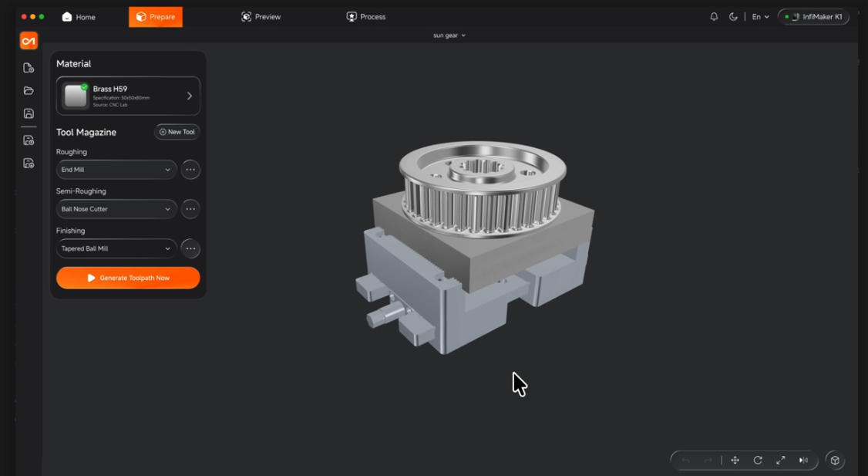Open the Finishing Tapered Ball Mill dropdown

point(116,248)
